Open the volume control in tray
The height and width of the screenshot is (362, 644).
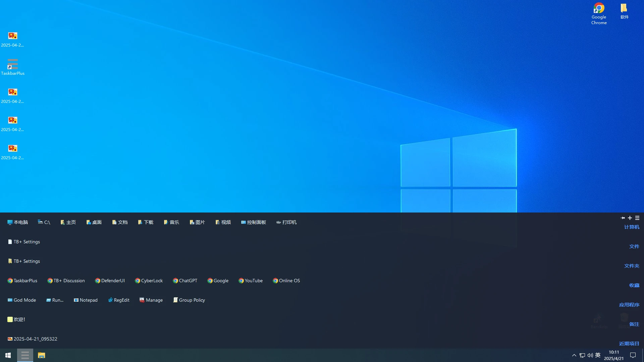[x=590, y=355]
